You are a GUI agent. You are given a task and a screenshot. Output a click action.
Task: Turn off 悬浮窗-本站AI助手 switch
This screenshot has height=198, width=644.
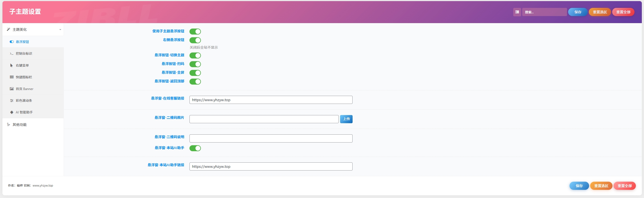(195, 148)
